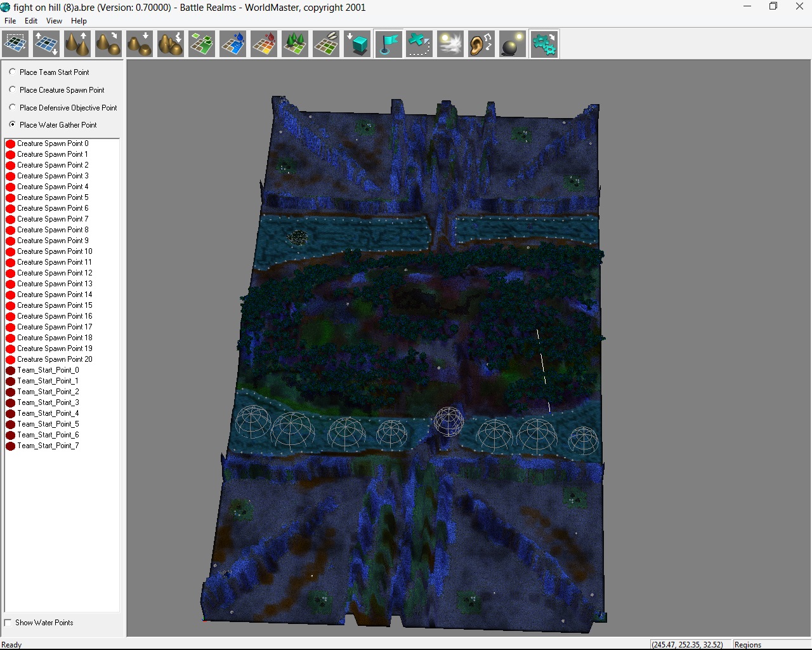Screen dimensions: 812x650
Task: Choose the cones with lightning-arrow tool
Action: click(x=171, y=44)
